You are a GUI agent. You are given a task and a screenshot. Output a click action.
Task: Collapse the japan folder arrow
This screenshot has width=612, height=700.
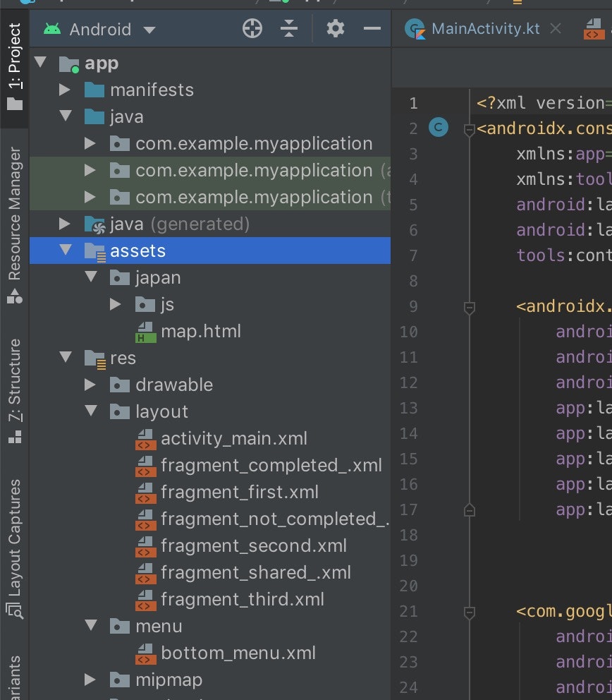pos(91,277)
